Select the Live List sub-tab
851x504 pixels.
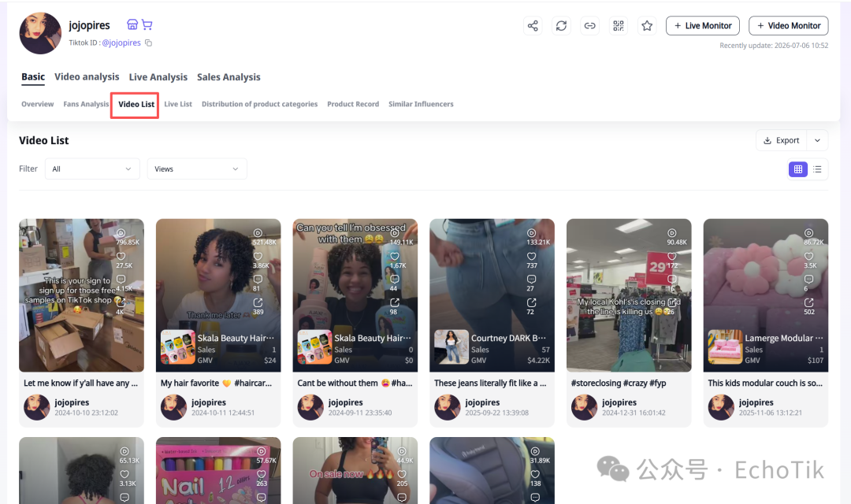point(178,104)
